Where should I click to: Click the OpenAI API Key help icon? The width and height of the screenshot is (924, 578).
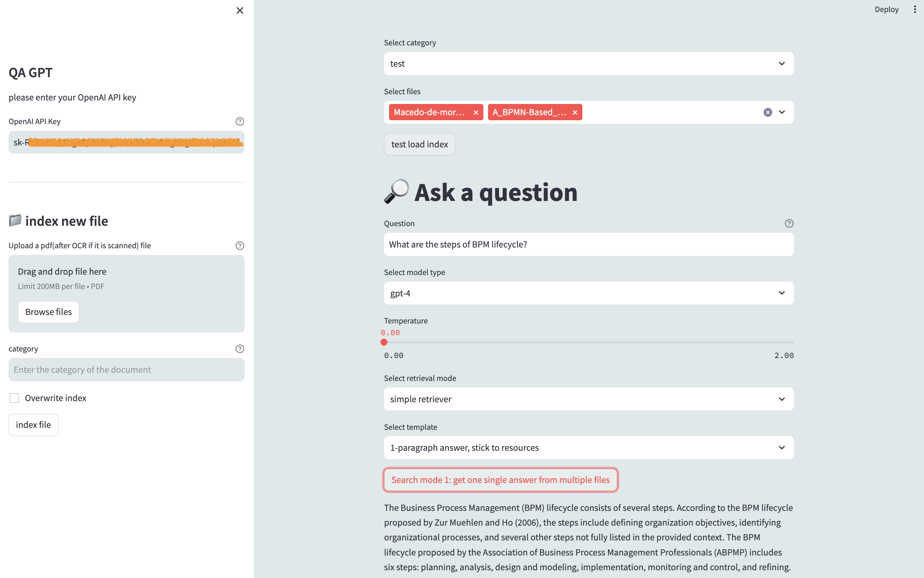tap(240, 121)
